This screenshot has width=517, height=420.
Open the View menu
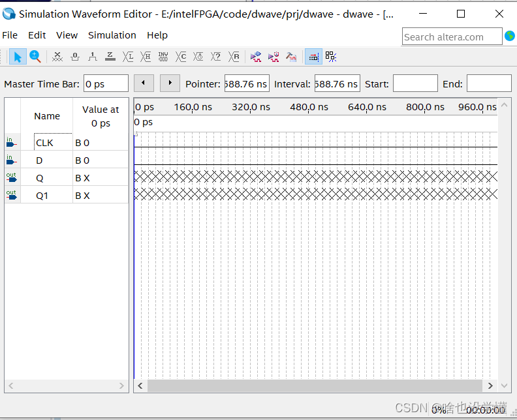[x=67, y=35]
